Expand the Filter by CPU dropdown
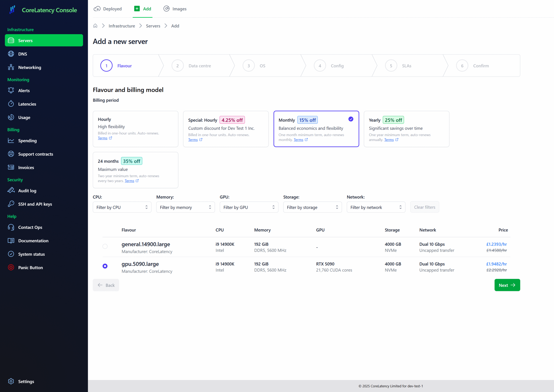 click(x=122, y=207)
